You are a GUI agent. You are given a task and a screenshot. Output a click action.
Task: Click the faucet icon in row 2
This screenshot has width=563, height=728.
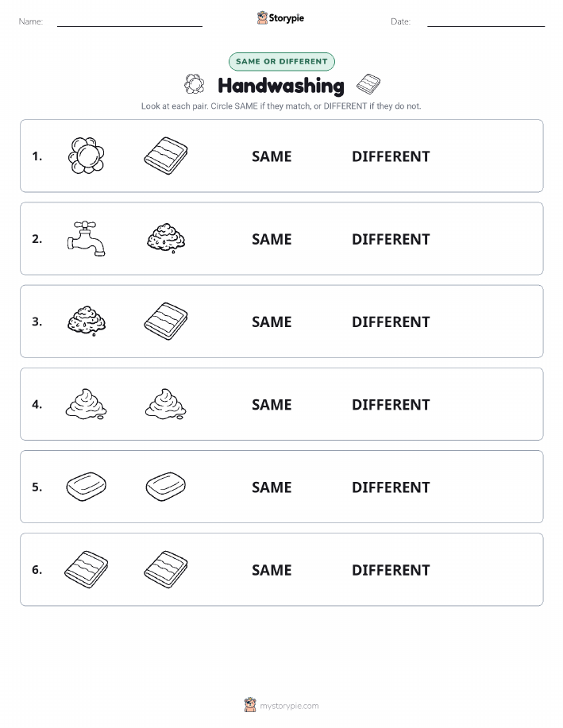pyautogui.click(x=87, y=238)
